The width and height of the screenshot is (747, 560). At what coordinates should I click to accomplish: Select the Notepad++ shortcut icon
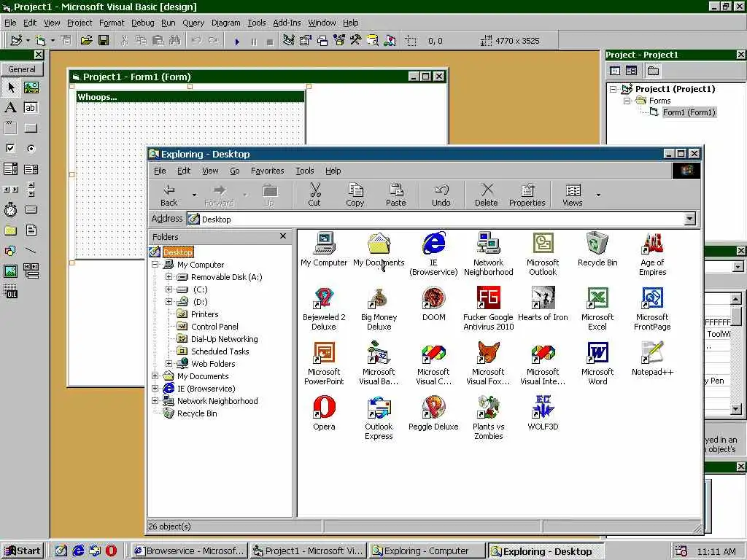pyautogui.click(x=652, y=359)
